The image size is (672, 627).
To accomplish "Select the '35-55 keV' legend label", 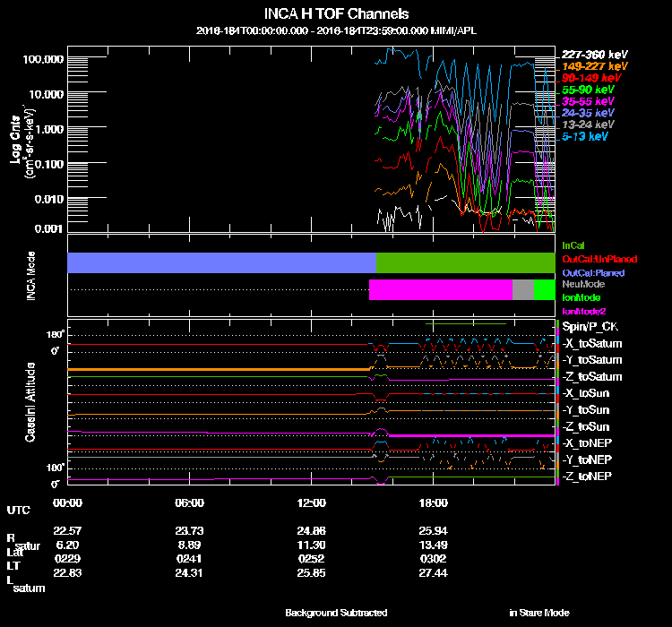I will click(x=588, y=101).
